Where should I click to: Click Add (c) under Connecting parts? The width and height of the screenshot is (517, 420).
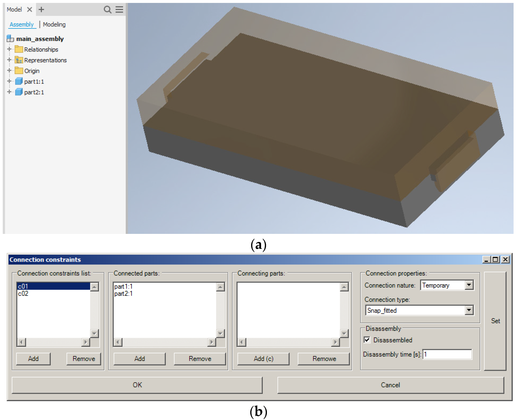[x=263, y=358]
